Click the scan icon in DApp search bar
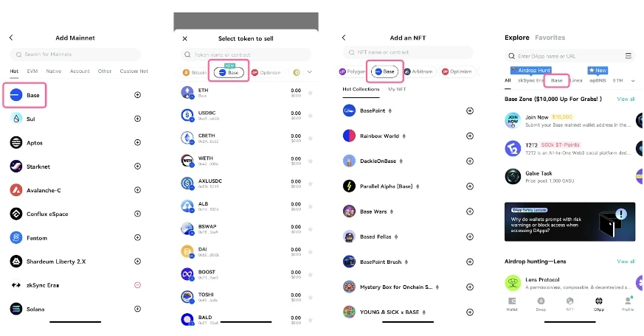 628,56
